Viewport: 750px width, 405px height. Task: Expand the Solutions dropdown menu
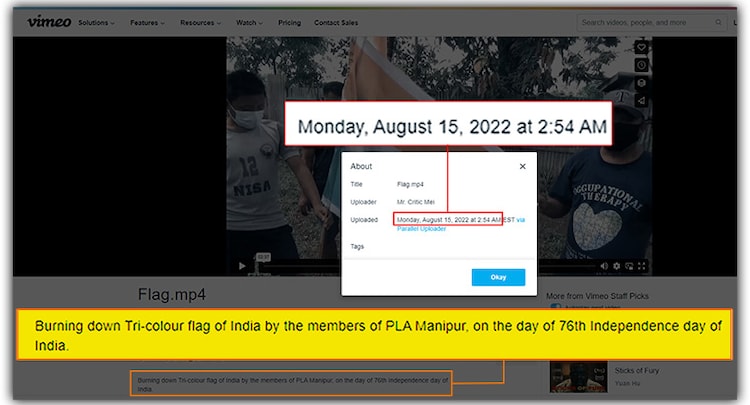[x=96, y=22]
